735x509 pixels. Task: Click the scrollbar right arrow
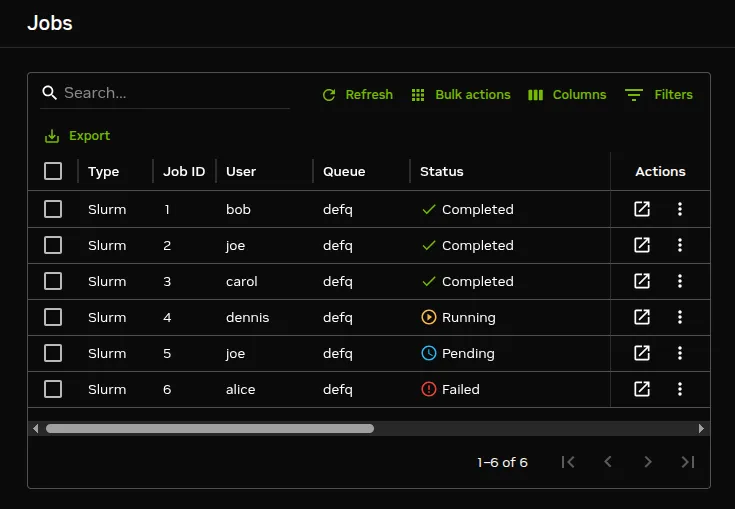coord(701,428)
